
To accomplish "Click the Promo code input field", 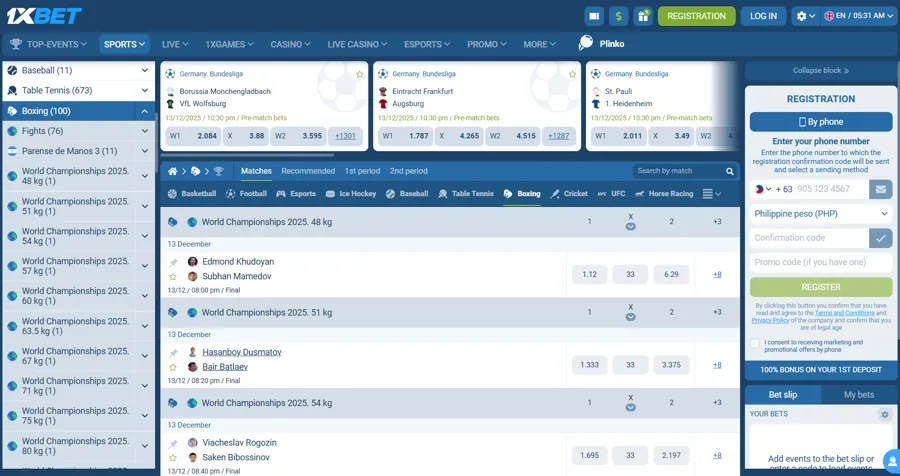I will click(x=821, y=262).
